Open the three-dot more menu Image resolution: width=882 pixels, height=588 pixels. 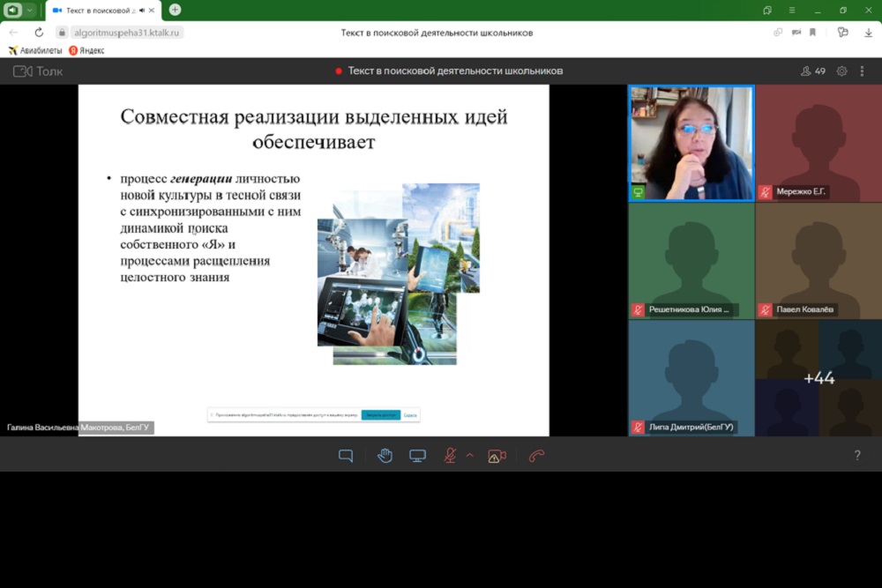pyautogui.click(x=863, y=71)
